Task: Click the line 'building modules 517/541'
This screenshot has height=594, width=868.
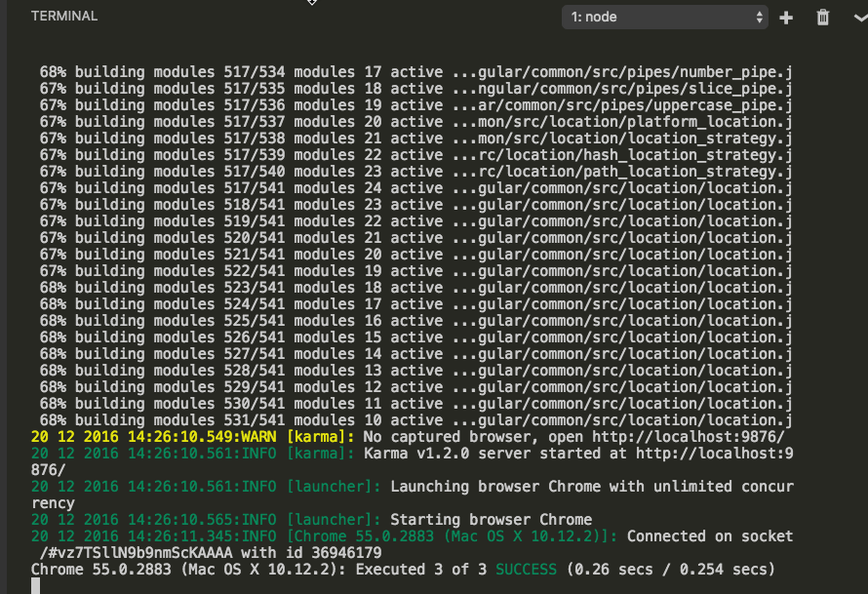Action: coord(415,188)
